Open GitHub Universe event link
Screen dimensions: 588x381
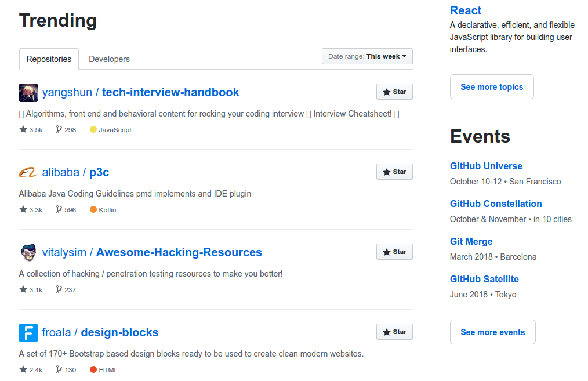point(486,166)
